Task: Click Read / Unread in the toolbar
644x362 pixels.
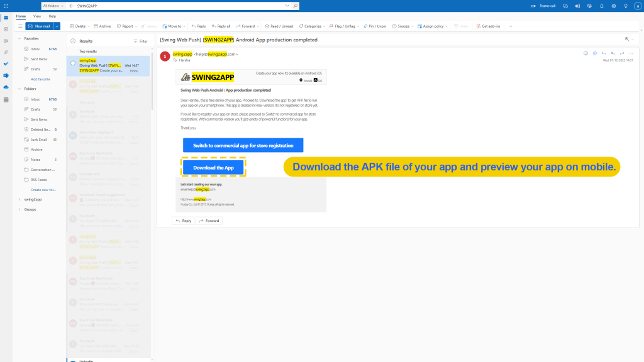Action: click(x=279, y=26)
